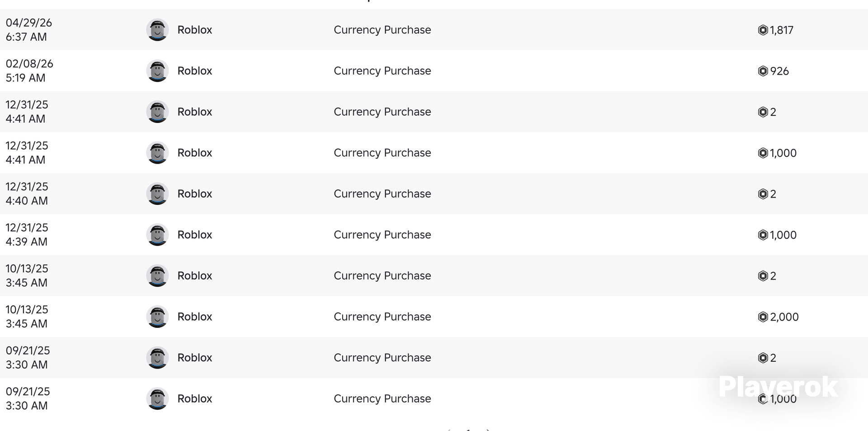Select the 10/13/25 3:45 AM date beside 2 Robux
Screen dimensions: 868x431
click(x=27, y=275)
